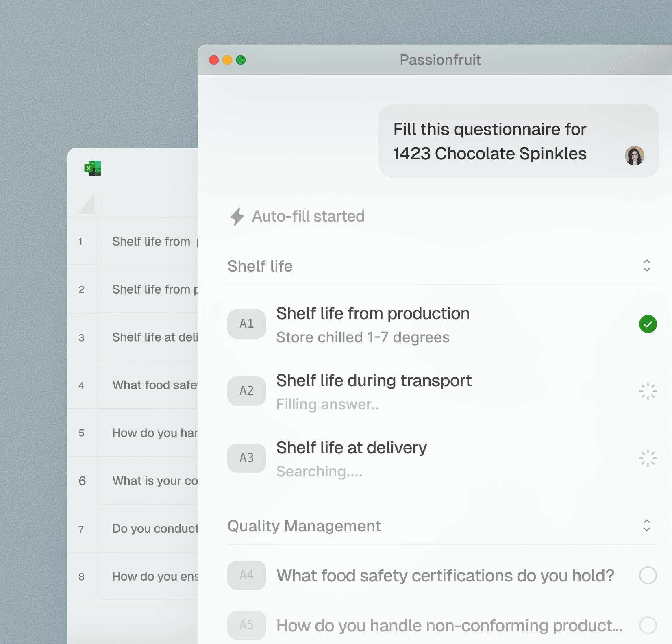Click the loading spinner for Shelf life at delivery
The image size is (672, 644).
click(x=648, y=458)
